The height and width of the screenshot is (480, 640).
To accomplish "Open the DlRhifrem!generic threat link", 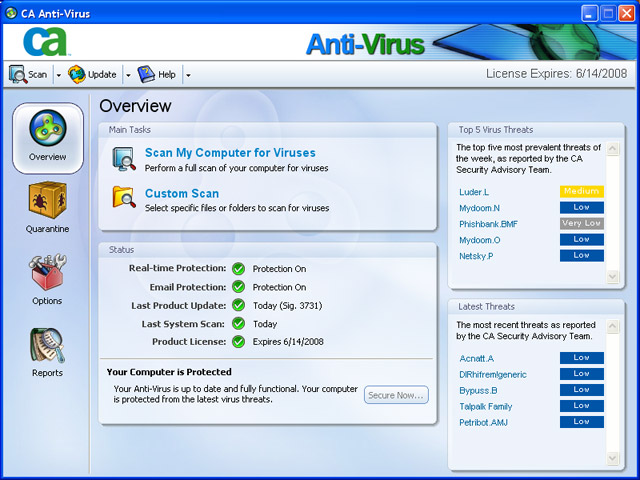I will [493, 374].
